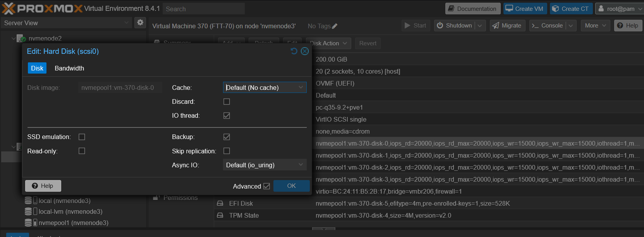Viewport: 644px width, 237px height.
Task: Focus the Search field
Action: (x=203, y=9)
